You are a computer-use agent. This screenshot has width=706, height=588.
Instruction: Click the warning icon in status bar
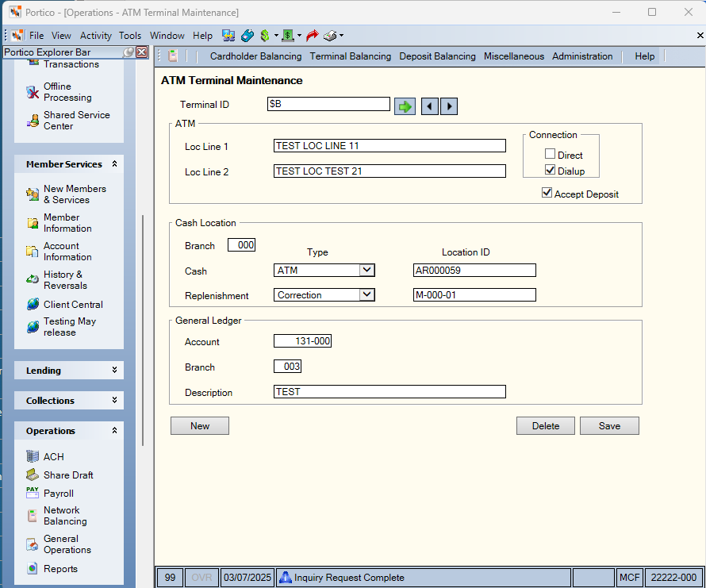pyautogui.click(x=285, y=577)
